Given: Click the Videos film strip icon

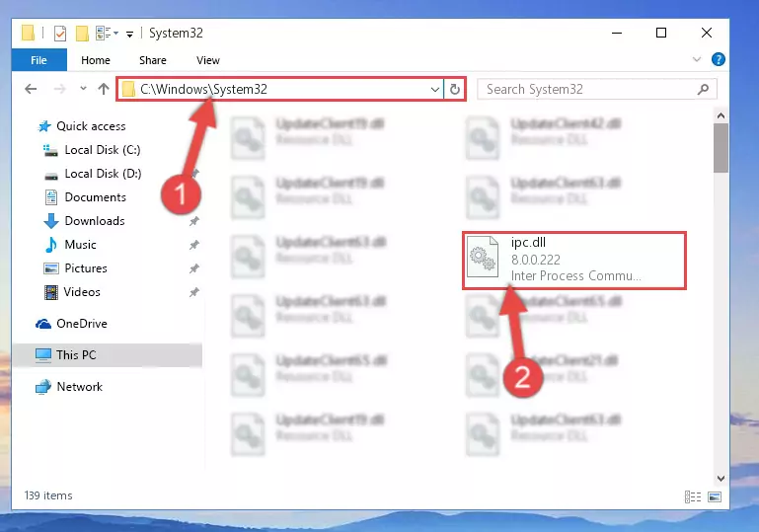Looking at the screenshot, I should [x=50, y=292].
